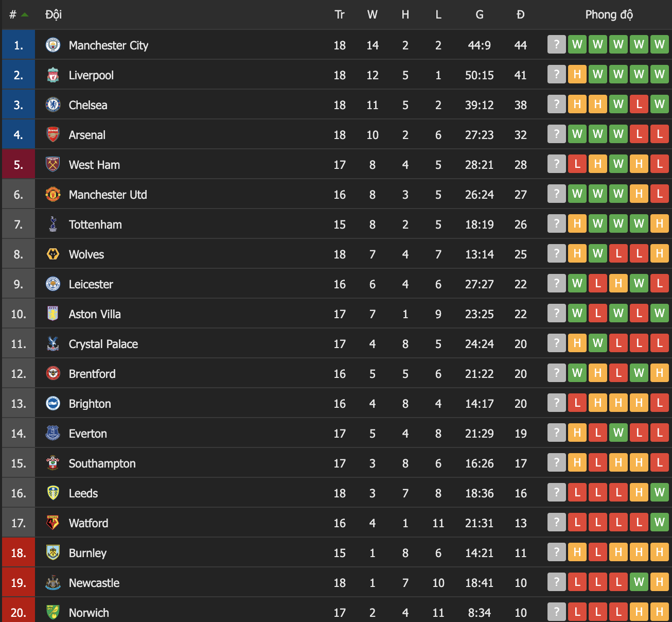
Task: Click Manchester City's question mark form box
Action: 556,45
